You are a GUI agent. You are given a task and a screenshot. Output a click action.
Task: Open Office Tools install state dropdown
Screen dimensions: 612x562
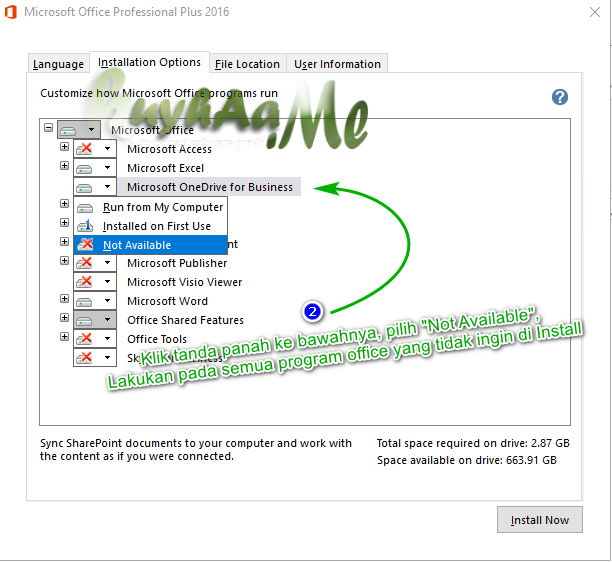pyautogui.click(x=95, y=339)
